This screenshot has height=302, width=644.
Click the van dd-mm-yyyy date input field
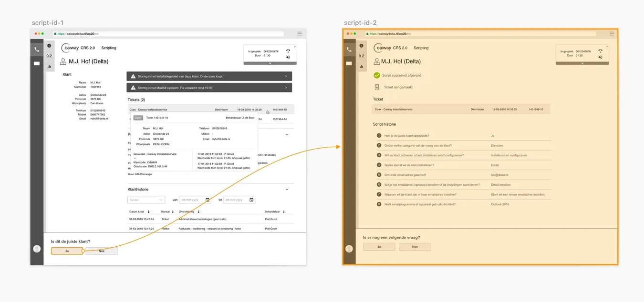[x=190, y=200]
